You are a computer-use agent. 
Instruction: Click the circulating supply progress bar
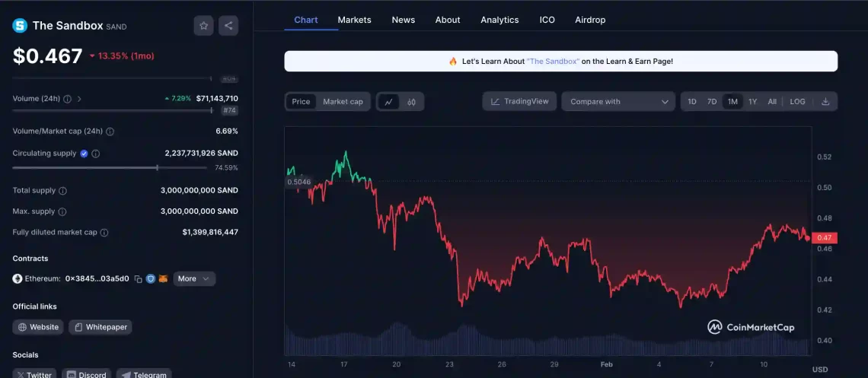[x=110, y=167]
